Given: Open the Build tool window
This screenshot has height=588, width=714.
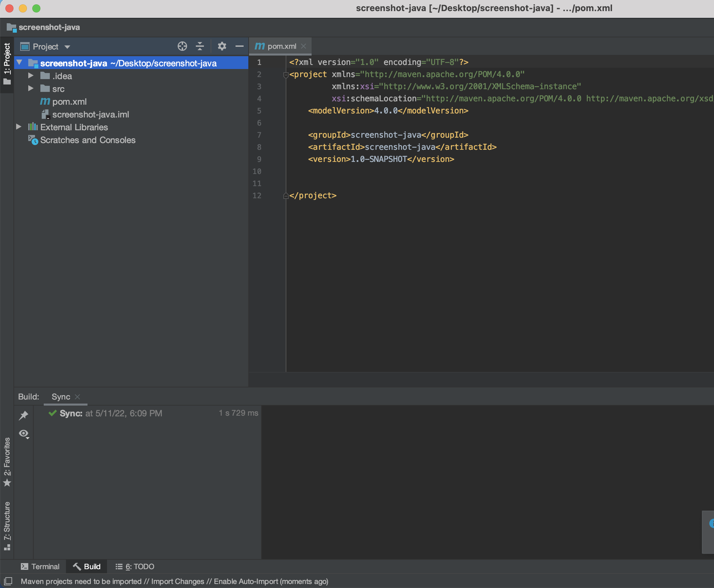Looking at the screenshot, I should 86,566.
